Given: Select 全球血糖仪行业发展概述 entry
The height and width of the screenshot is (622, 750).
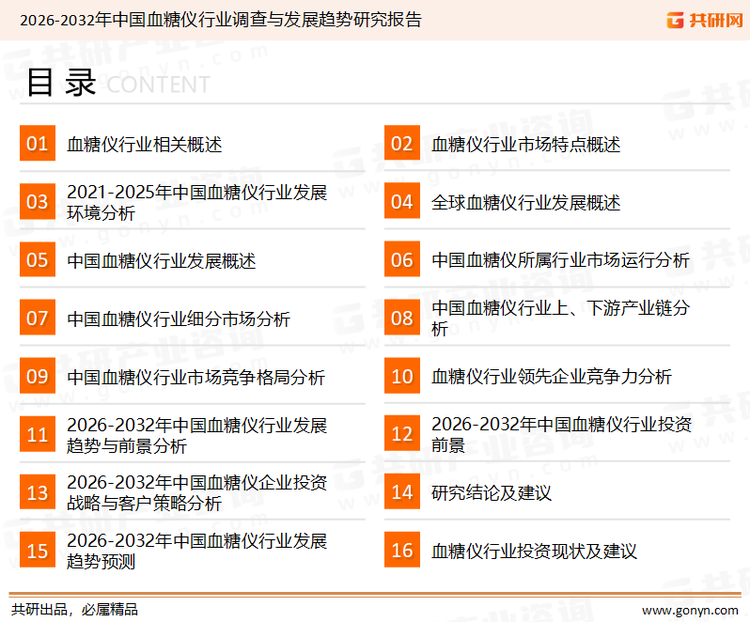Looking at the screenshot, I should (x=526, y=202).
